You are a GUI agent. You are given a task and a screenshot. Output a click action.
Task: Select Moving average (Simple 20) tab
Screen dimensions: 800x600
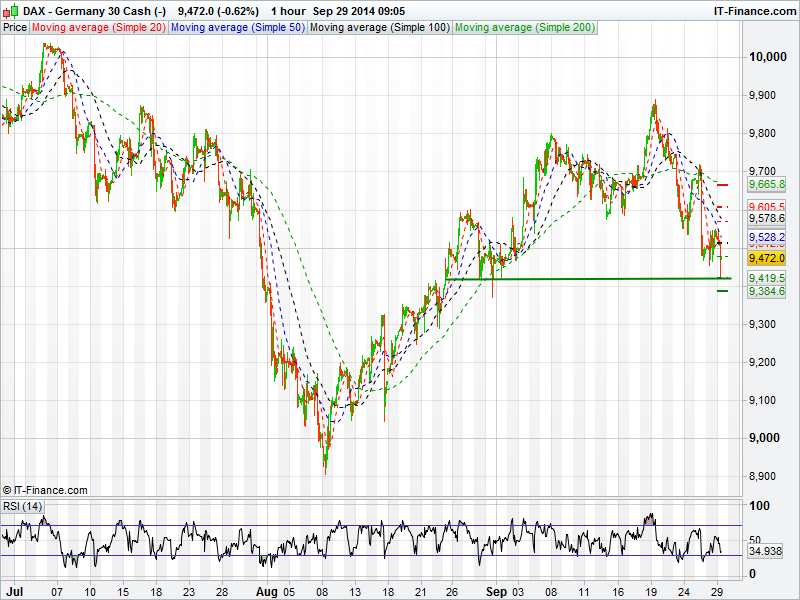98,28
